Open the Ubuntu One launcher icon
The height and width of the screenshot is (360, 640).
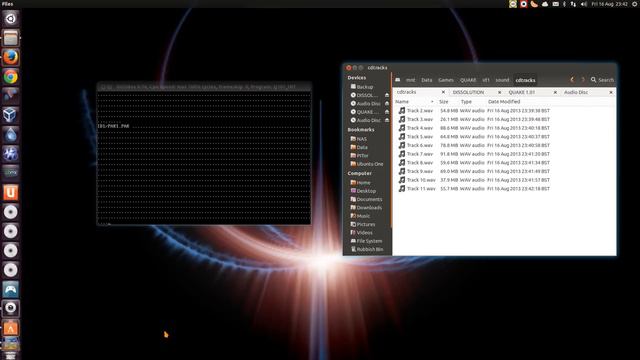(x=11, y=193)
